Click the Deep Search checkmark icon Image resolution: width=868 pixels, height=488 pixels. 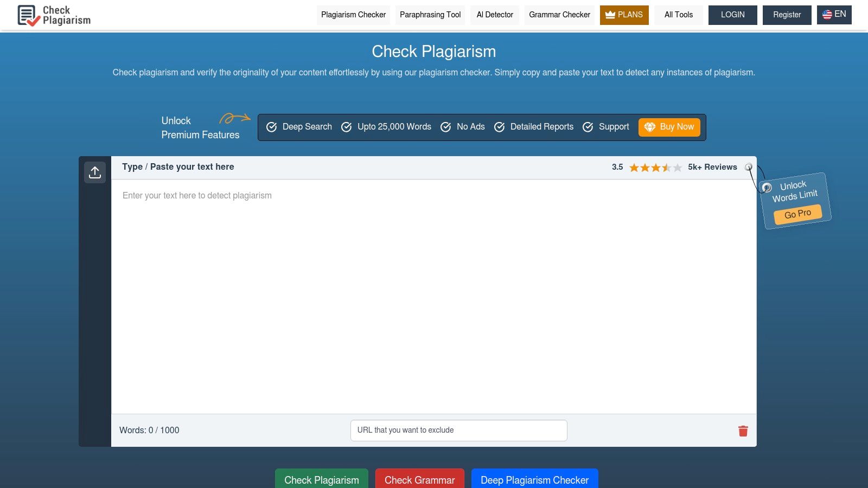click(x=271, y=127)
